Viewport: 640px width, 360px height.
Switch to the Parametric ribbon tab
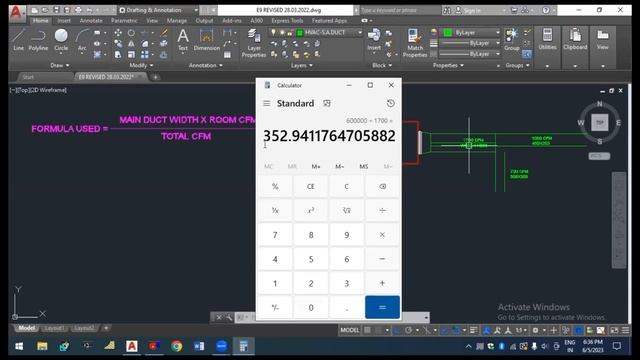click(x=124, y=20)
